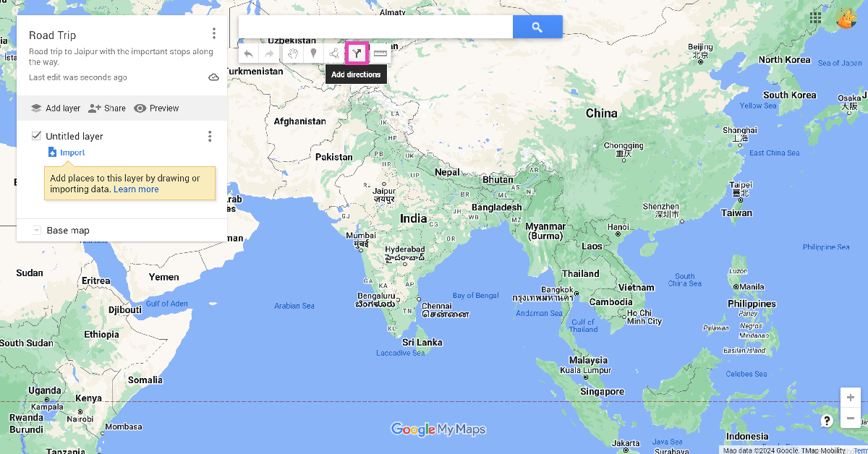Click Add layer
The width and height of the screenshot is (868, 454).
55,108
